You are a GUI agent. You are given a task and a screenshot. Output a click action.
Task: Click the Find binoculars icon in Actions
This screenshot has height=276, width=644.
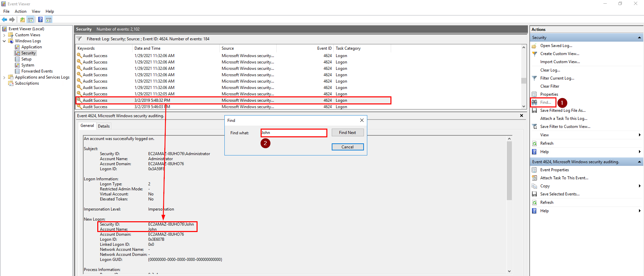point(534,102)
